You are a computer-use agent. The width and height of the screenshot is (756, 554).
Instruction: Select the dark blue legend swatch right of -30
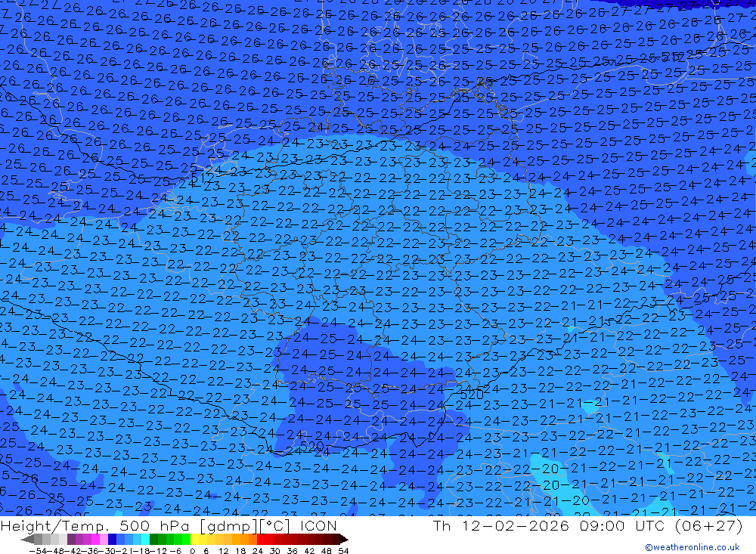tap(113, 539)
